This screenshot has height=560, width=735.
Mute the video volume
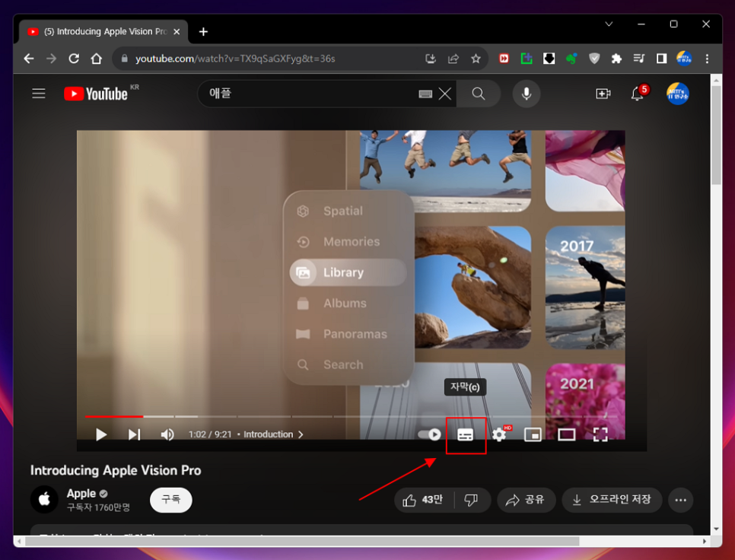pos(167,435)
